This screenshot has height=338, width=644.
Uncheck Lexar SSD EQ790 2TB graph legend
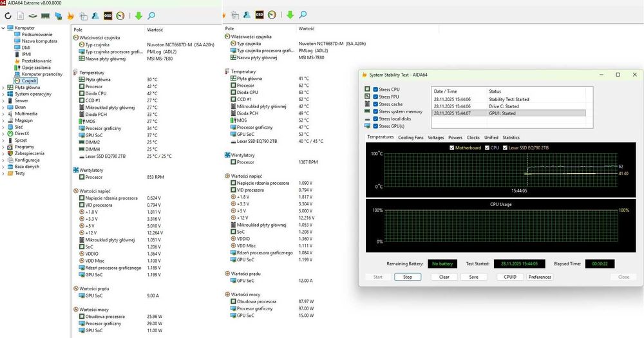[505, 148]
